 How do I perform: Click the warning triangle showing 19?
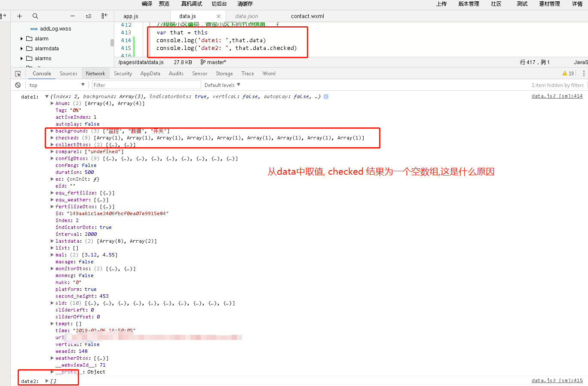(x=568, y=74)
